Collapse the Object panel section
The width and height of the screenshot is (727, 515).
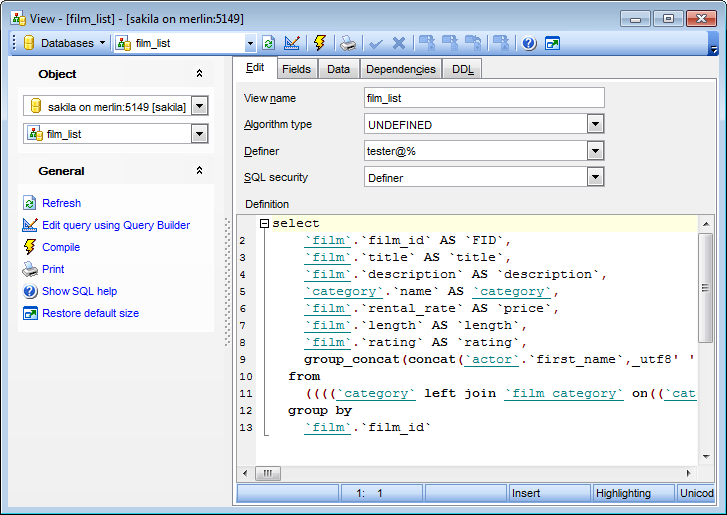point(199,74)
